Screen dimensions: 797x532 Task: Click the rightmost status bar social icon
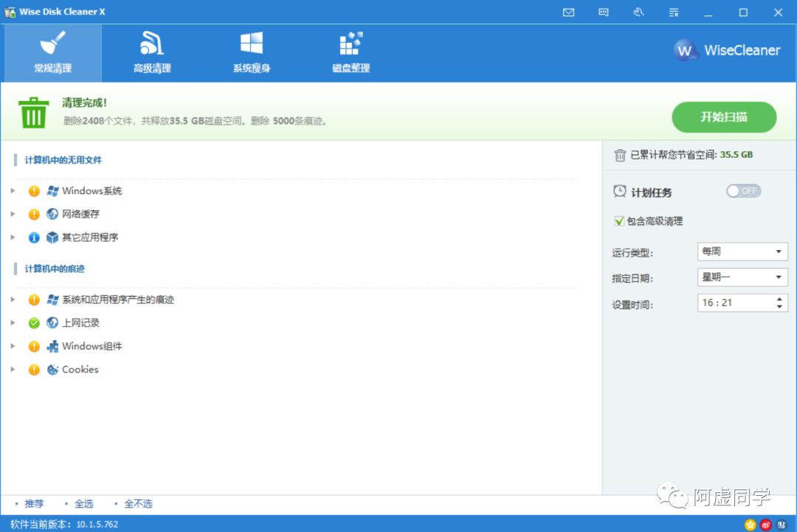pyautogui.click(x=782, y=525)
